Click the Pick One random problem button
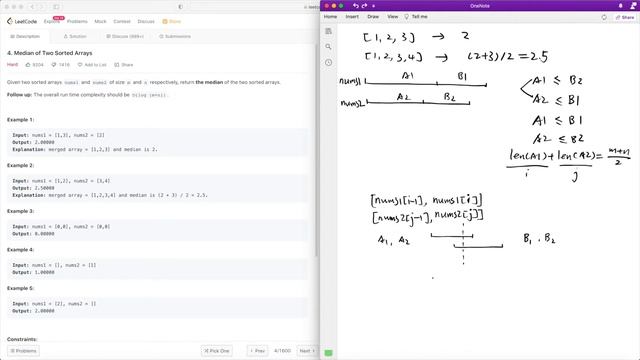Viewport: 640px width, 360px height. point(216,351)
